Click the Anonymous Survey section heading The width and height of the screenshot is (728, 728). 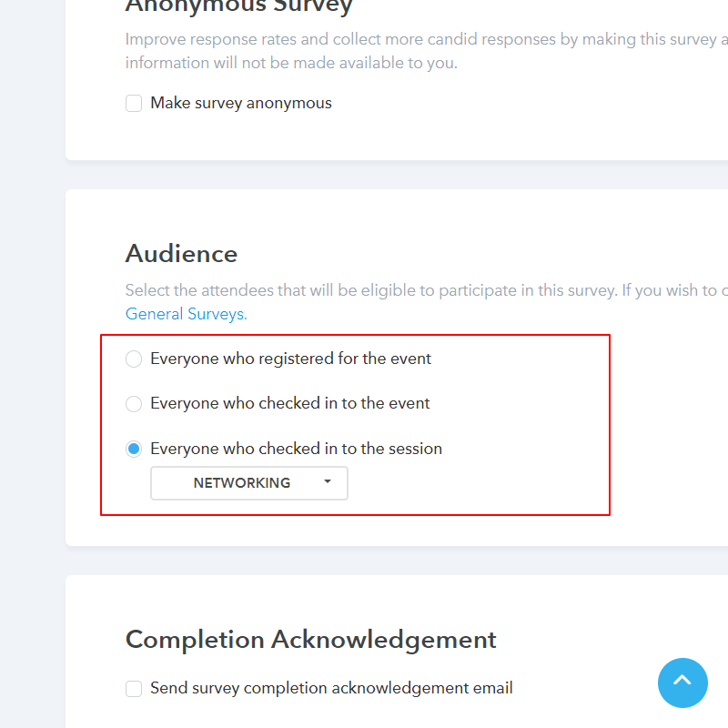[238, 7]
